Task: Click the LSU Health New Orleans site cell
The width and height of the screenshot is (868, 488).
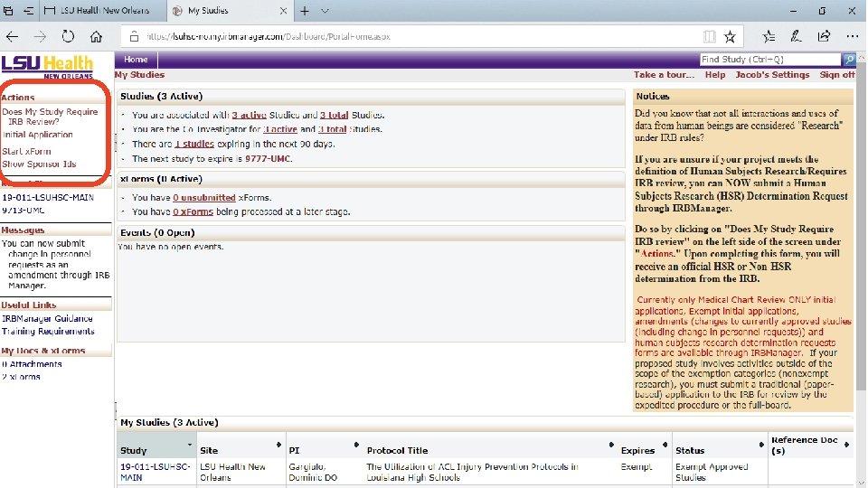Action: 232,472
